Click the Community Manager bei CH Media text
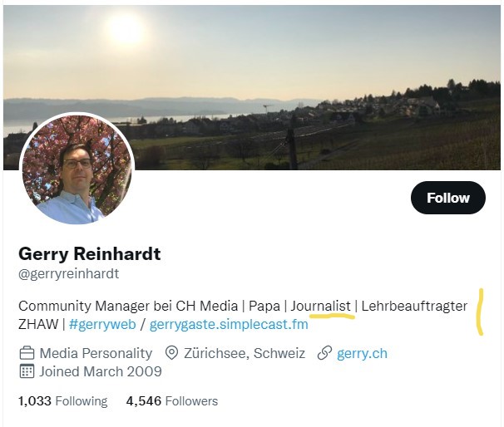The width and height of the screenshot is (504, 427). point(122,306)
